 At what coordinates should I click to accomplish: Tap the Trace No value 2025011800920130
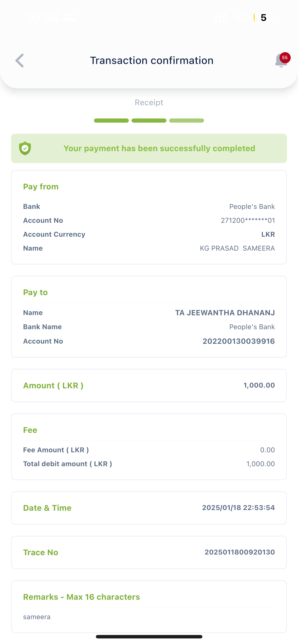[240, 552]
